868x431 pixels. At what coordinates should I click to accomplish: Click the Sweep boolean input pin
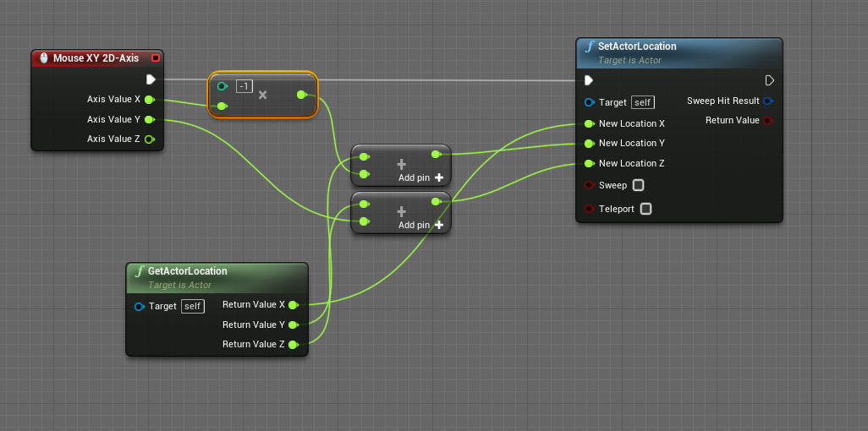[589, 185]
